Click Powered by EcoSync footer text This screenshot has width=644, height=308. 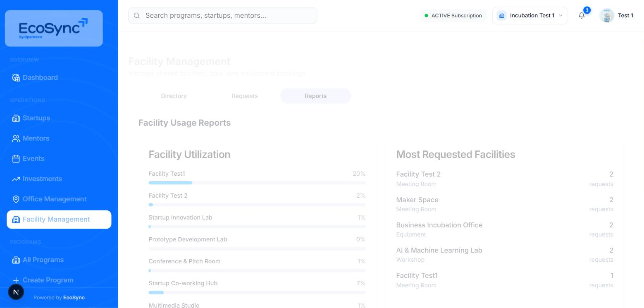coord(59,298)
